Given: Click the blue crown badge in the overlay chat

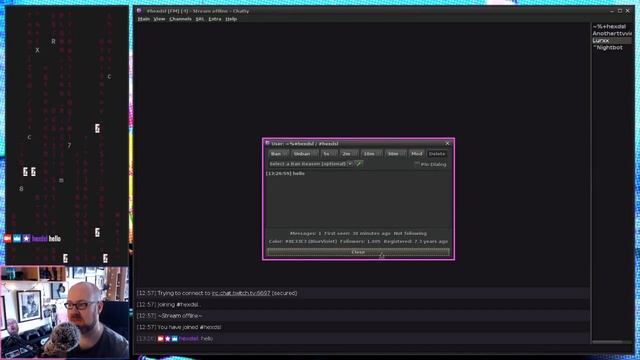Looking at the screenshot, I should tap(17, 238).
